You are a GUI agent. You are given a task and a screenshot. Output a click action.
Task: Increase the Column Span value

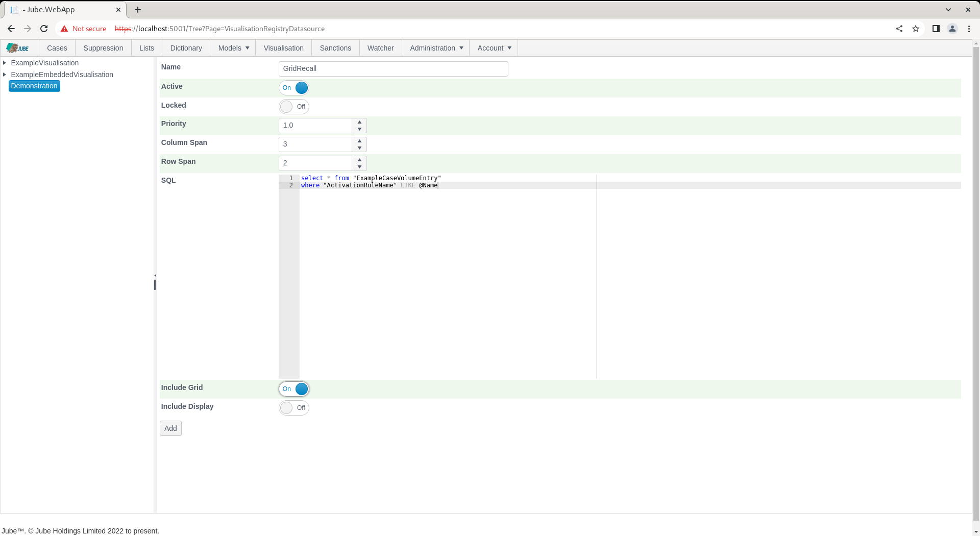[359, 141]
